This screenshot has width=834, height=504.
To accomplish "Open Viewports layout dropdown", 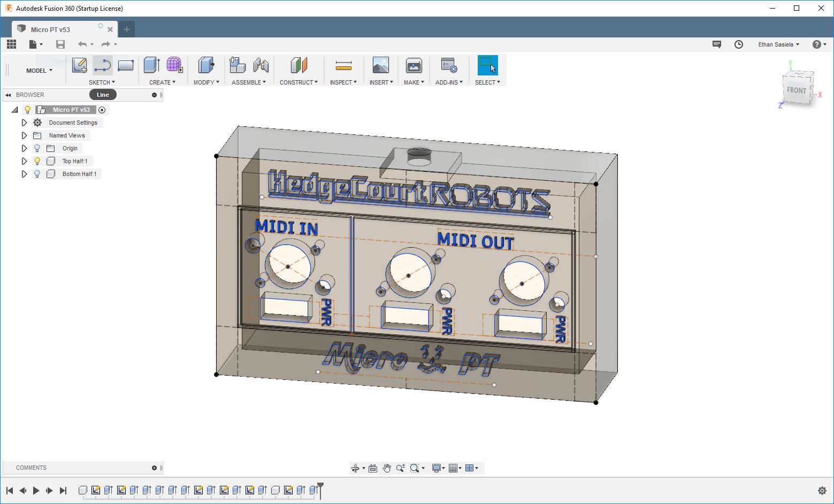I will click(x=472, y=468).
